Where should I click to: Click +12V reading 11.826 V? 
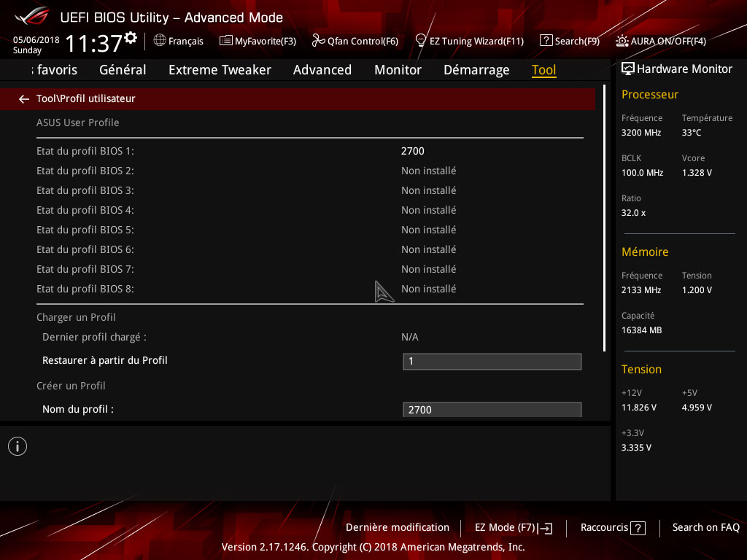pyautogui.click(x=638, y=408)
